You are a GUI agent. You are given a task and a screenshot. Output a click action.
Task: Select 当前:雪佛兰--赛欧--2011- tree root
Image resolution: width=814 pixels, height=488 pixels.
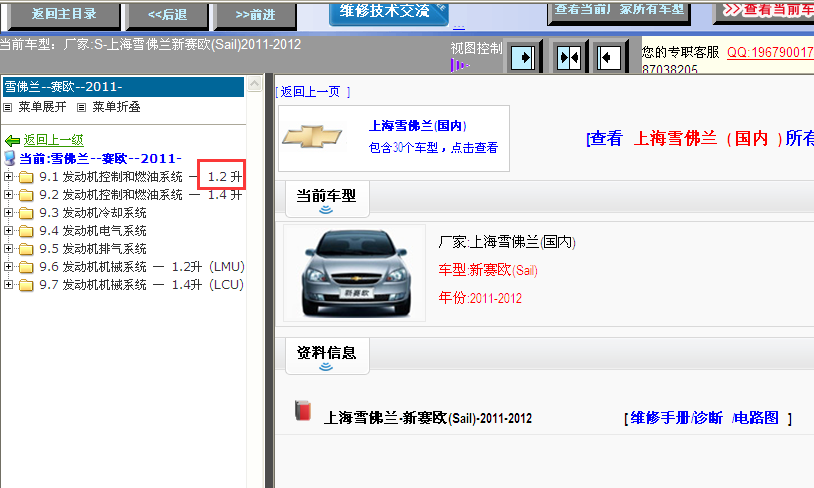[100, 158]
